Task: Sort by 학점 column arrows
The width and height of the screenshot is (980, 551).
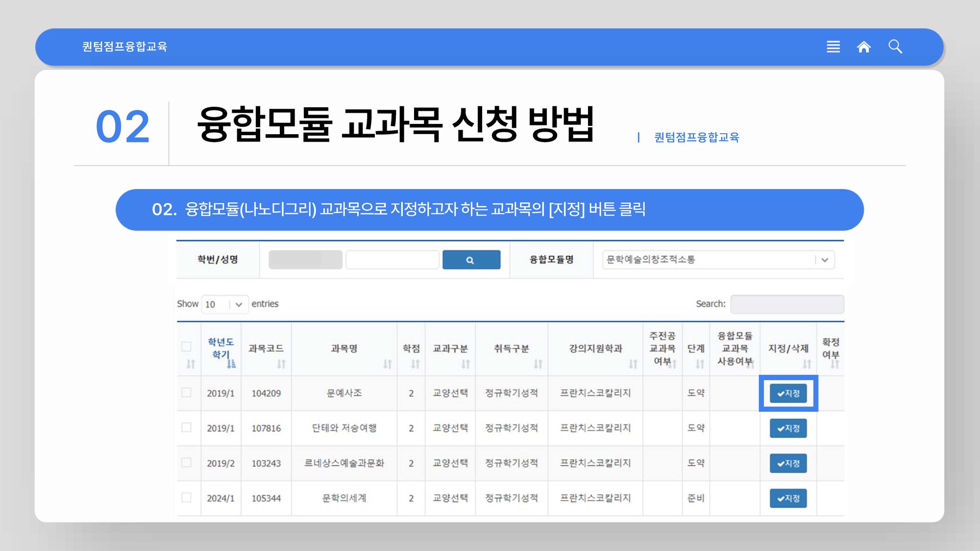Action: pos(415,364)
